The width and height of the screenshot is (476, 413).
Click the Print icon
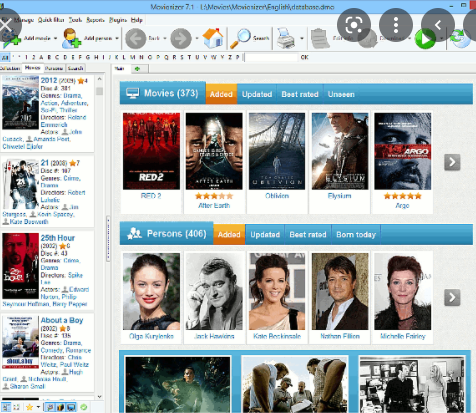[x=286, y=38]
